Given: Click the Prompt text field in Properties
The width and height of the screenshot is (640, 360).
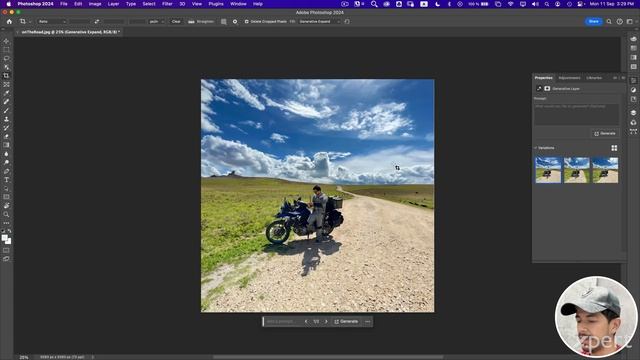Looking at the screenshot, I should pos(576,114).
